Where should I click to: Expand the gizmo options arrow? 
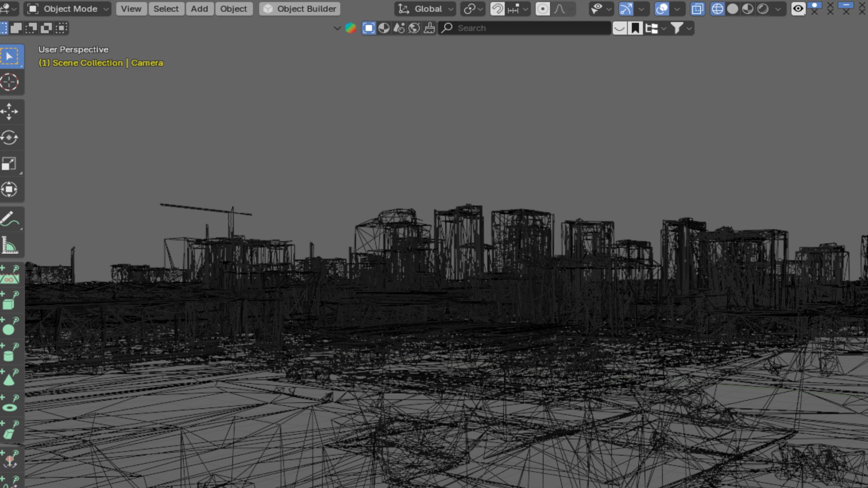[642, 9]
